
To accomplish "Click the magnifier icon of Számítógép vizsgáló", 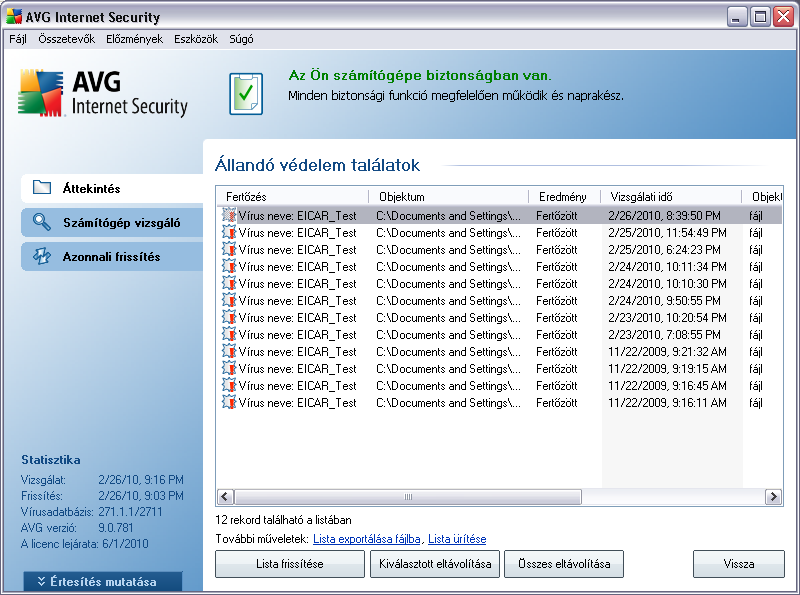I will [x=42, y=222].
